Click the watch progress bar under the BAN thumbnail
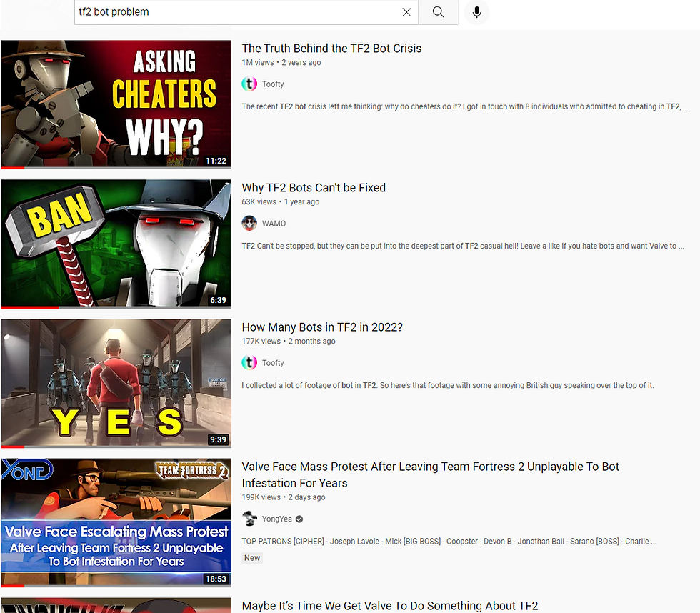700x613 pixels. pyautogui.click(x=116, y=307)
